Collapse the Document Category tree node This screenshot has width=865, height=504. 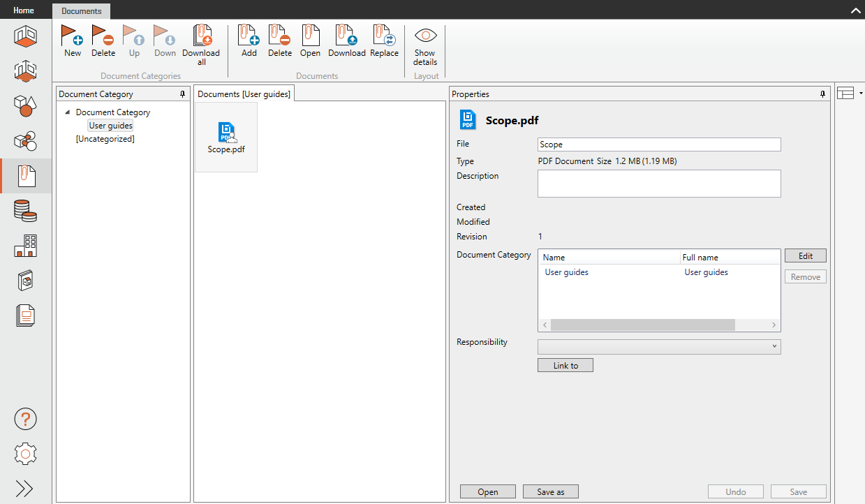(67, 112)
